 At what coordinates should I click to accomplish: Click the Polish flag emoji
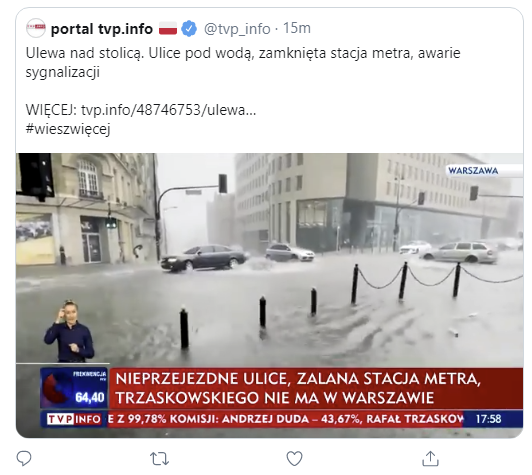coord(168,28)
